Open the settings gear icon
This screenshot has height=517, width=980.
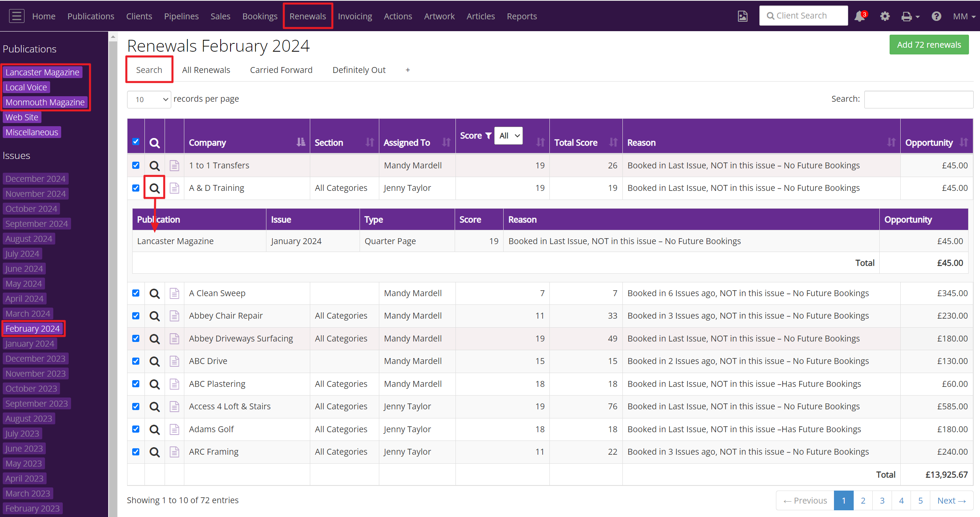pyautogui.click(x=885, y=16)
